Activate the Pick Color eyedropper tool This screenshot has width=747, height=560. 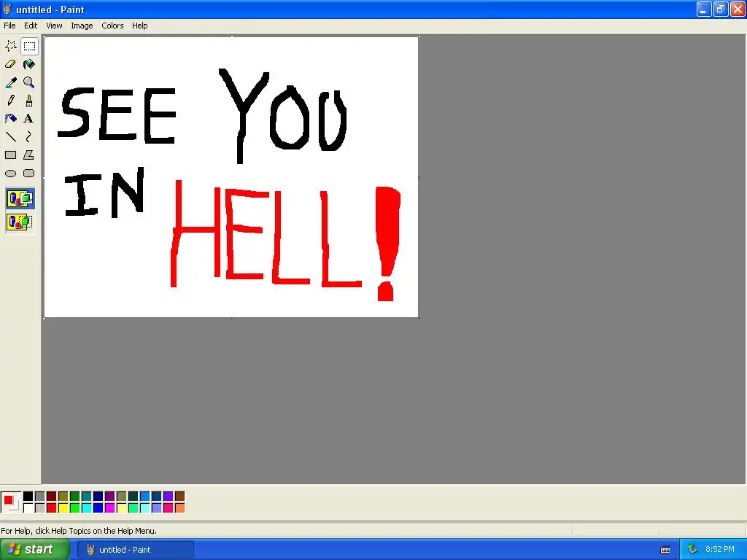(x=10, y=82)
